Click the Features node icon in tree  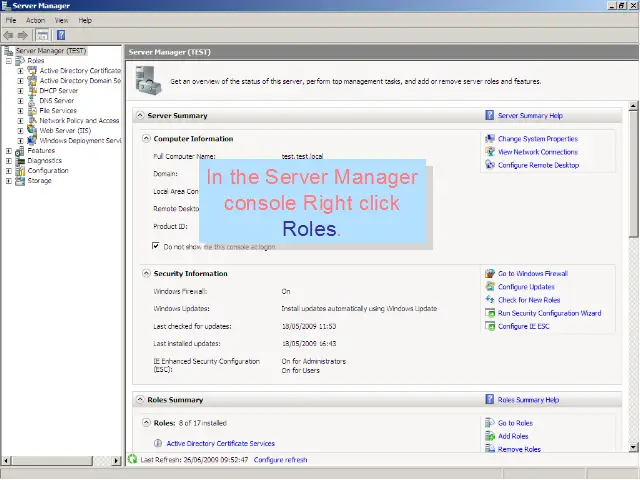pos(20,151)
